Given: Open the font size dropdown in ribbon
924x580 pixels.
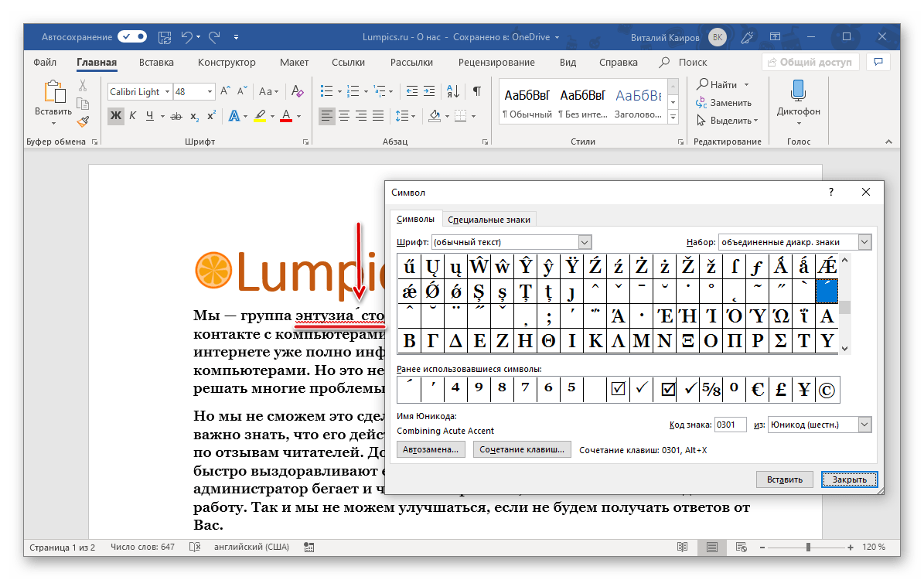Looking at the screenshot, I should tap(210, 91).
